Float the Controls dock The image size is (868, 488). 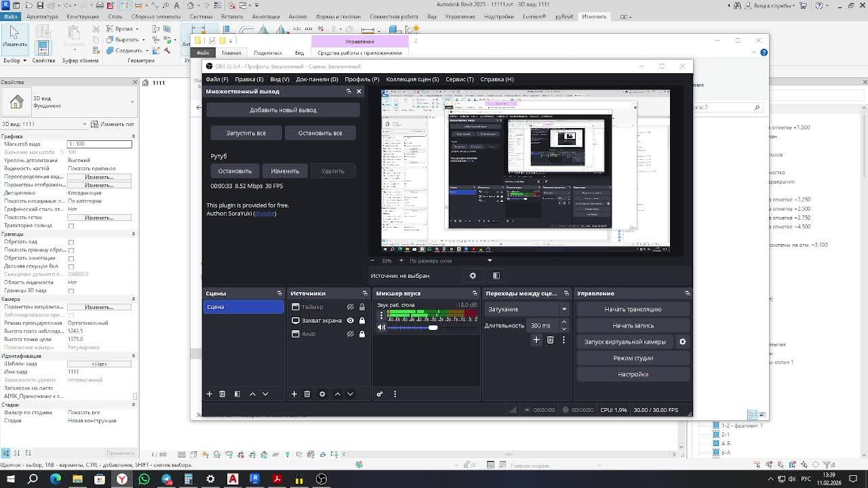tap(687, 293)
